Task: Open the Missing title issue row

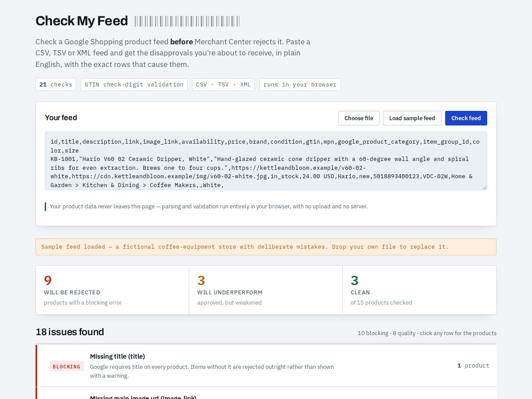Action: (x=266, y=366)
